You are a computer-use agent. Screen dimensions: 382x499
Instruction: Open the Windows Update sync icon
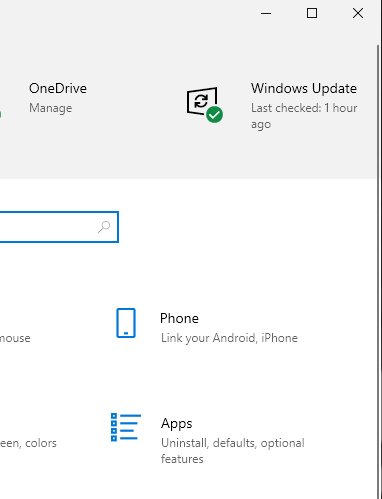pos(204,105)
